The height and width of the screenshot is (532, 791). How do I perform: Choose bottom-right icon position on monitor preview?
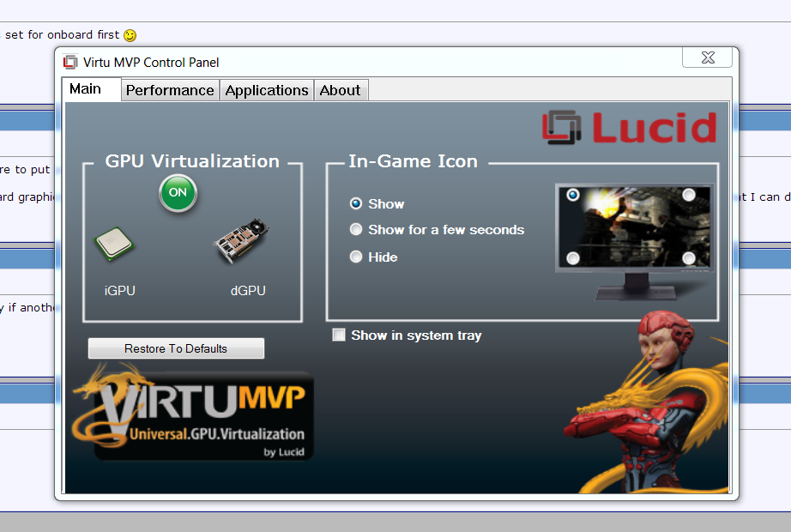[x=689, y=258]
